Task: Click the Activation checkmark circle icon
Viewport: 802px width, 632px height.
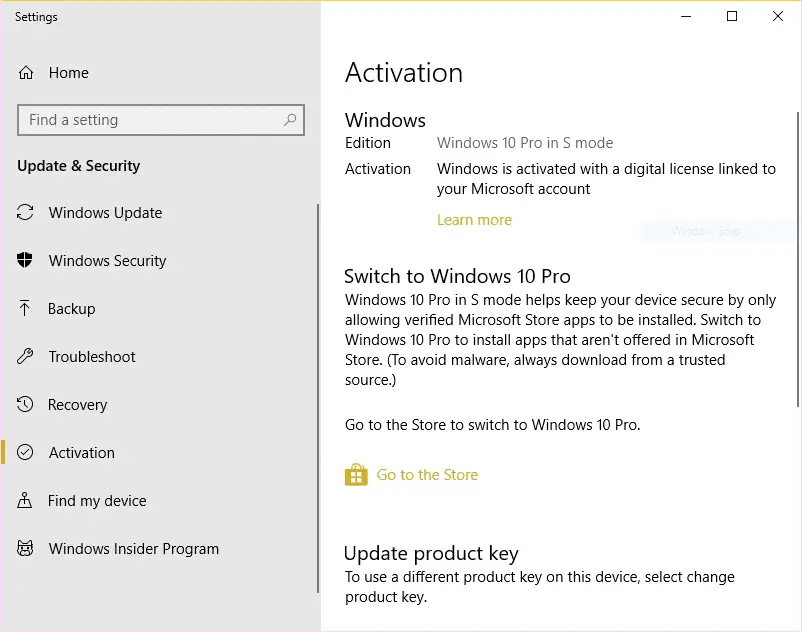Action: point(25,453)
